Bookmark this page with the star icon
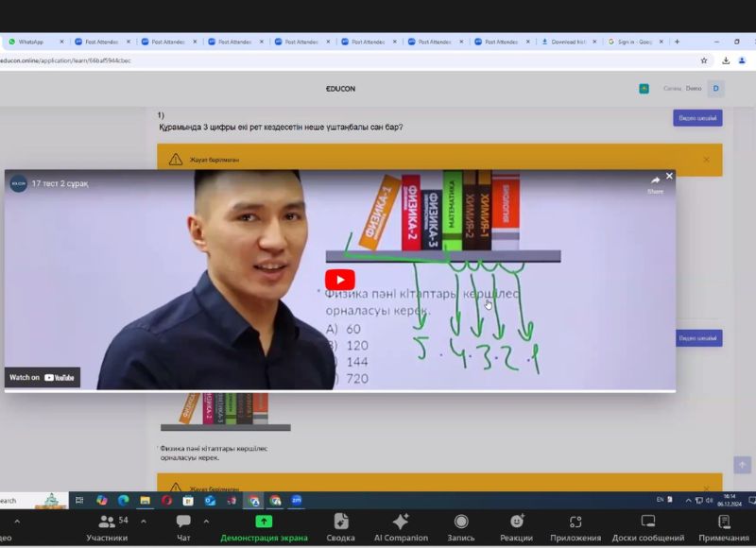 (x=701, y=60)
